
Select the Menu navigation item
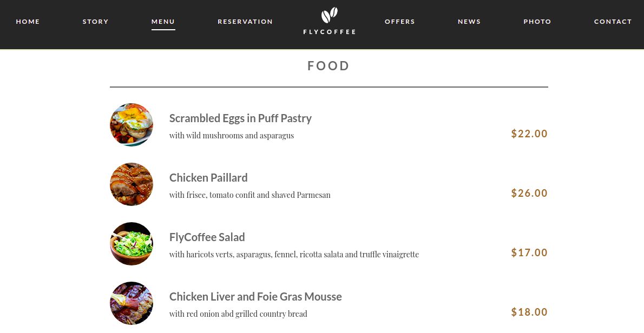[x=163, y=22]
